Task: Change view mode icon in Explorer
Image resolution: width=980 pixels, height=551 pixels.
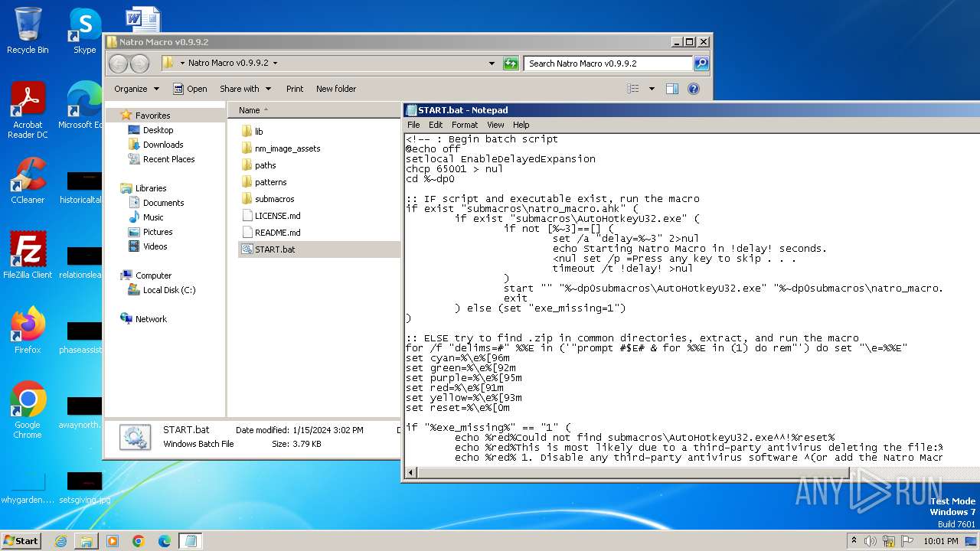Action: pyautogui.click(x=632, y=89)
